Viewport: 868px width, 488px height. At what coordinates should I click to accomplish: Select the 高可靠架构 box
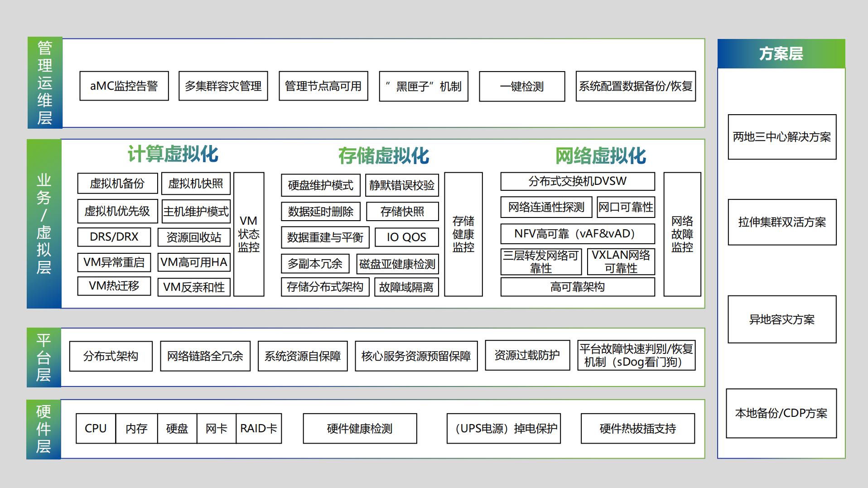coord(578,287)
